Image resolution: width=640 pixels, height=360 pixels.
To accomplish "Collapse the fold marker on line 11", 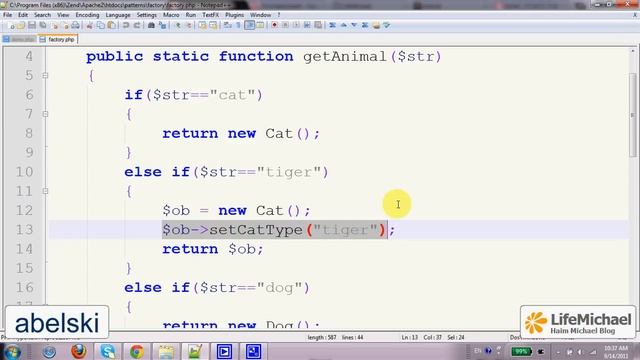I will [45, 191].
